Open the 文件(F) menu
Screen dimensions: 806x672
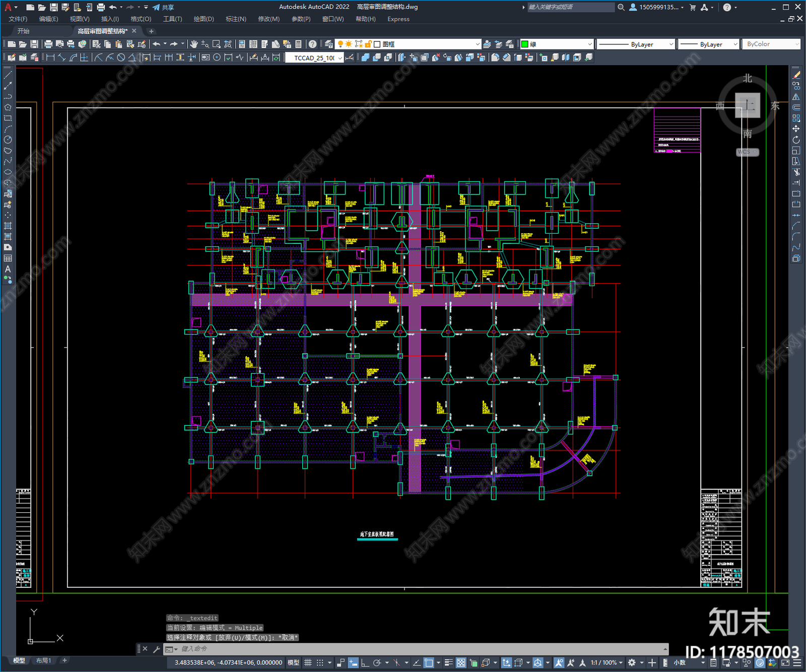click(18, 19)
